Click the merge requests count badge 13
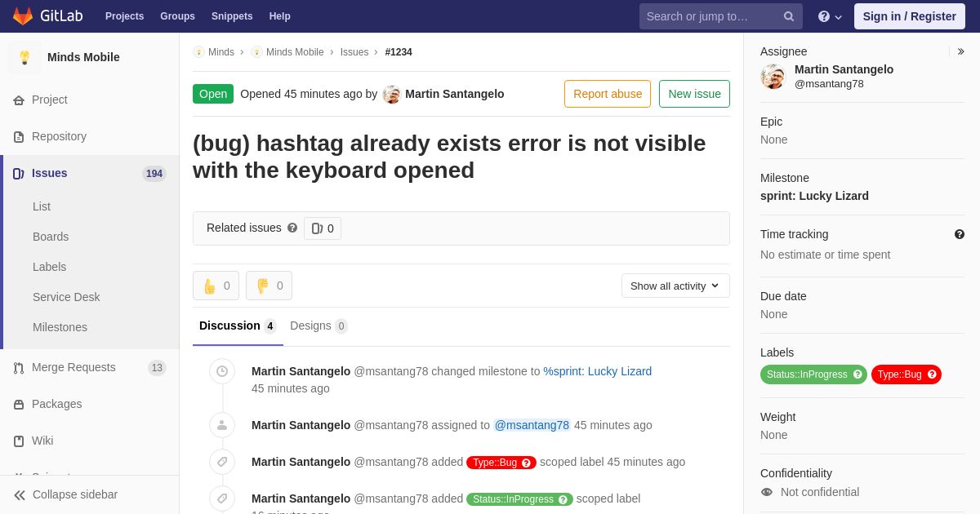The width and height of the screenshot is (980, 514). (157, 368)
